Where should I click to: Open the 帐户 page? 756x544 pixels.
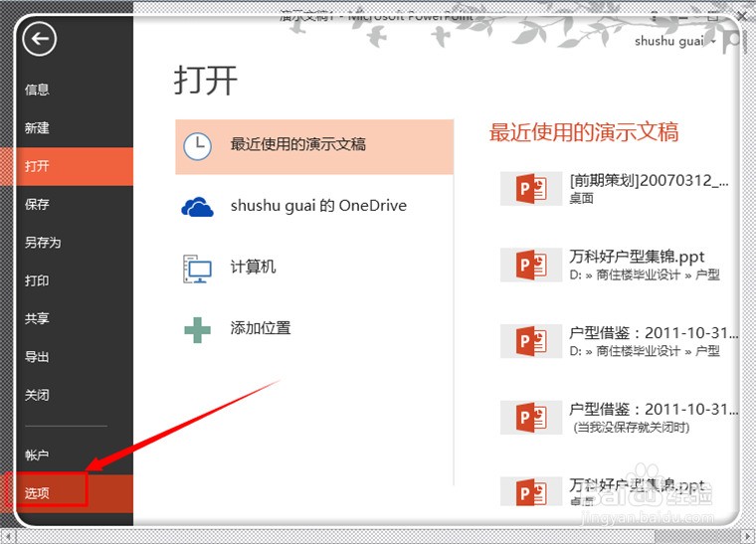[37, 454]
